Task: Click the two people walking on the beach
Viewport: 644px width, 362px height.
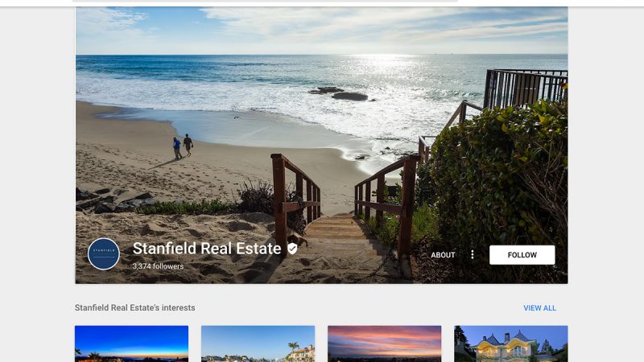Action: [183, 146]
